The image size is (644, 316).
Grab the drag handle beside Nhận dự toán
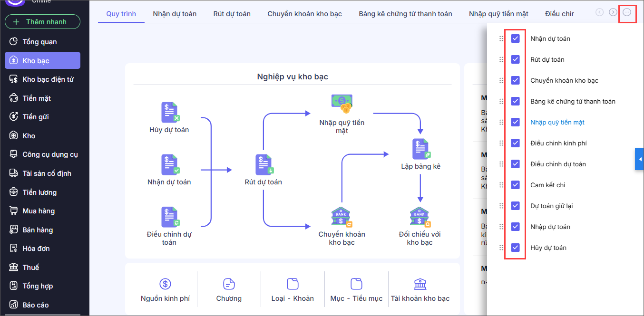[501, 38]
